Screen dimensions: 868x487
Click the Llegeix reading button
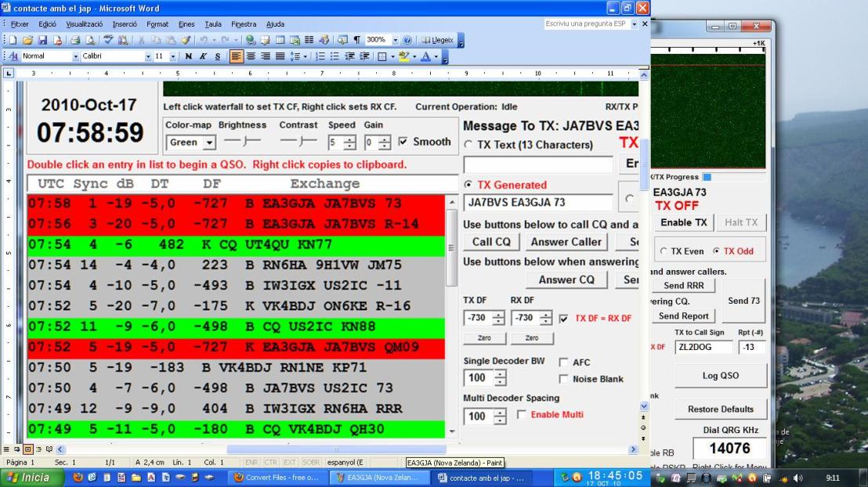pos(438,40)
